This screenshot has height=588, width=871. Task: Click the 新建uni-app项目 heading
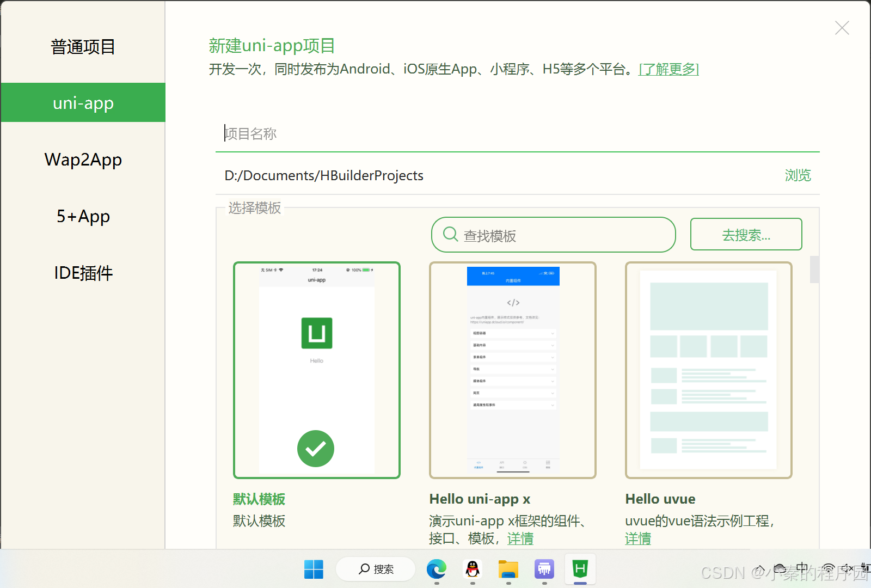click(x=272, y=46)
